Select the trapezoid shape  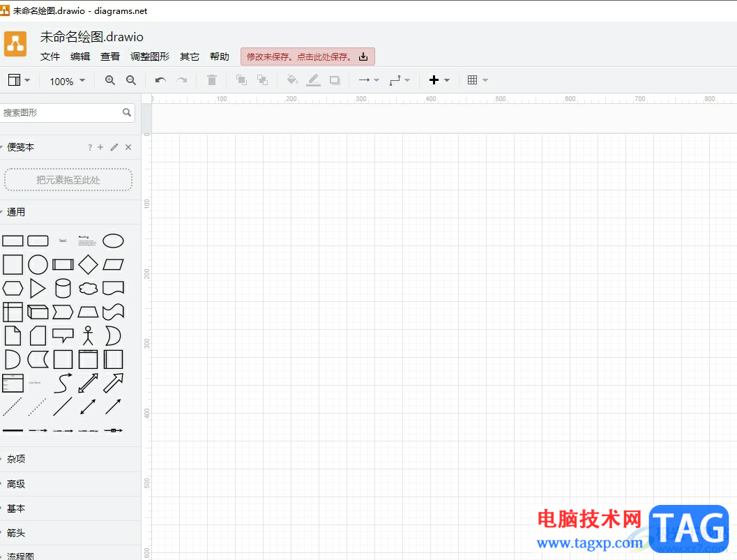[88, 312]
